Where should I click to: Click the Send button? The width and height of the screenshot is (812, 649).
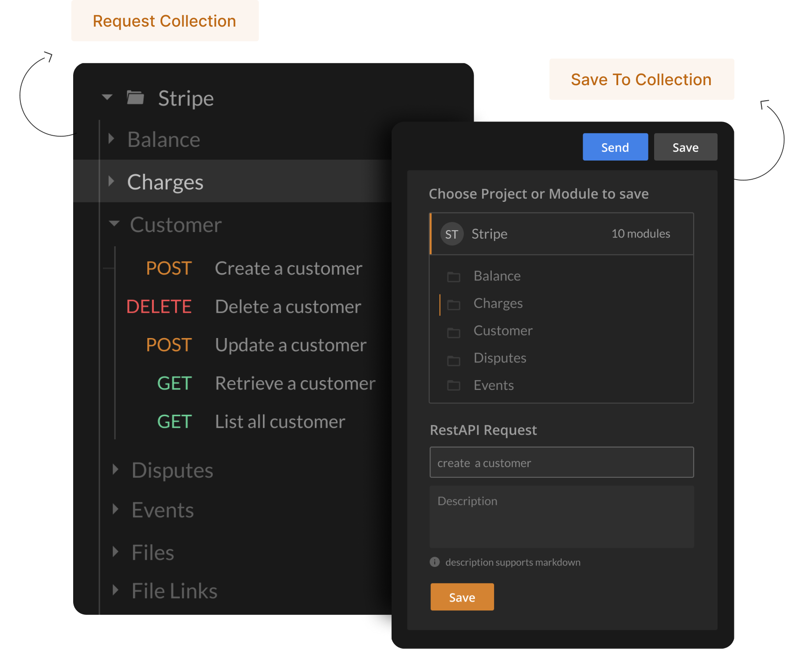(x=615, y=147)
